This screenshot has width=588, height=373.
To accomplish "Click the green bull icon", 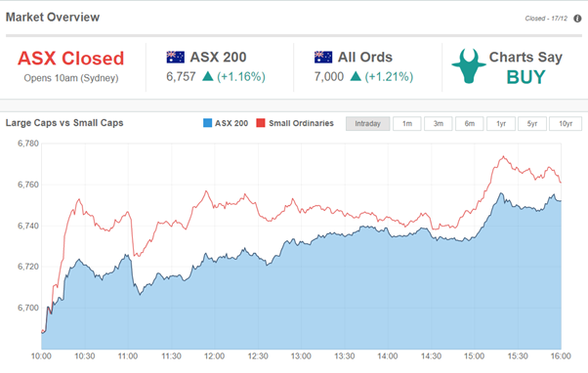I will (x=469, y=65).
